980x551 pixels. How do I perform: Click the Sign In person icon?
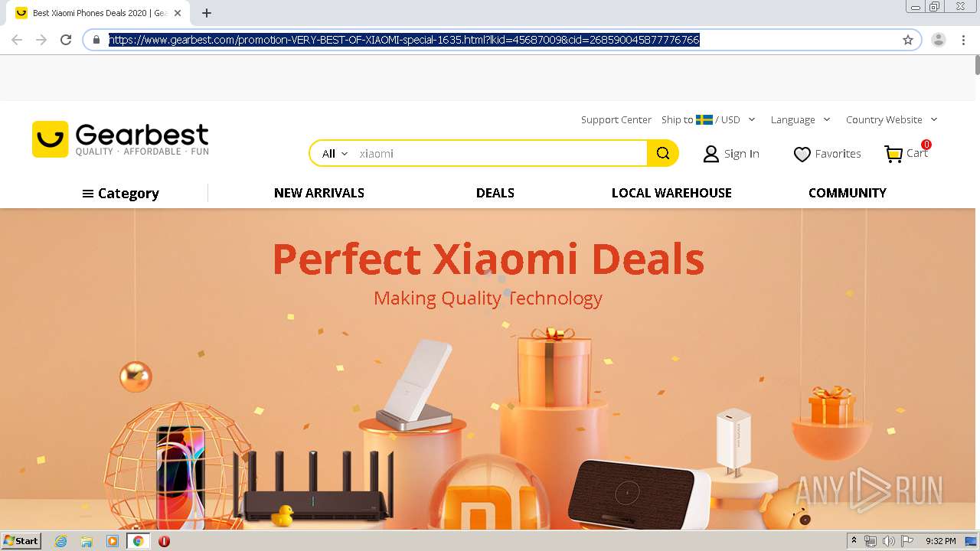(711, 155)
